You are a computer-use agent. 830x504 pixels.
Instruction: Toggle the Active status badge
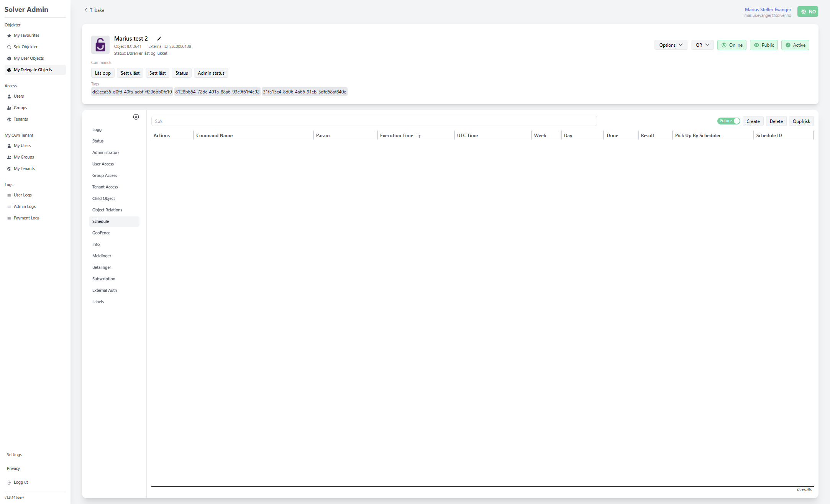[x=795, y=45]
